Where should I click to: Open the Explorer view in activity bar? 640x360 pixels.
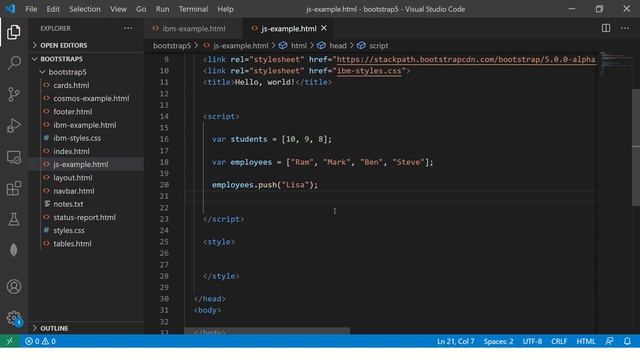[x=13, y=32]
